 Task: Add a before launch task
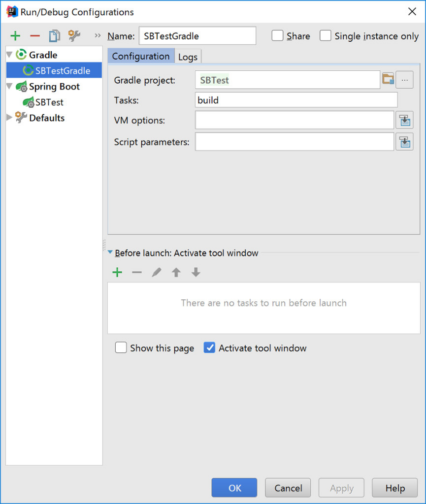[x=117, y=272]
